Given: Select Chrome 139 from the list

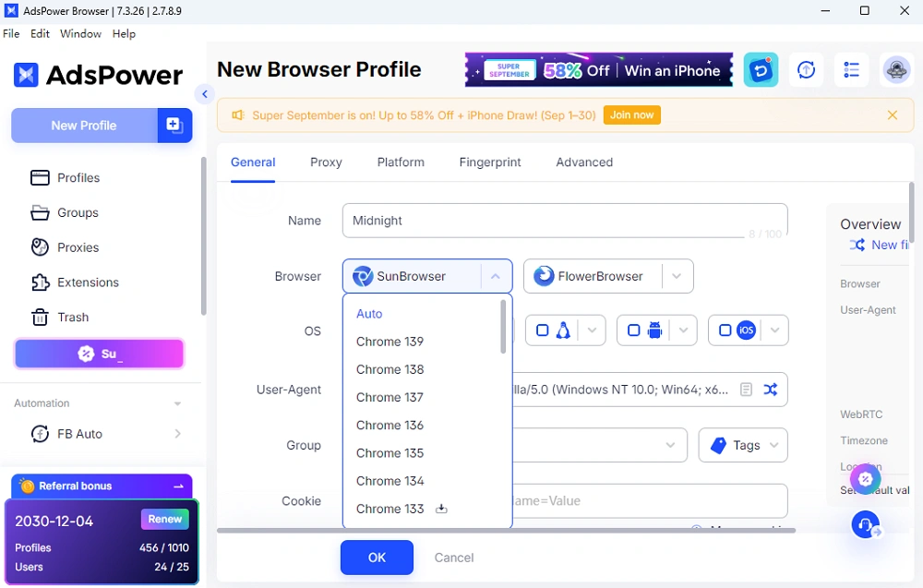Looking at the screenshot, I should coord(390,342).
